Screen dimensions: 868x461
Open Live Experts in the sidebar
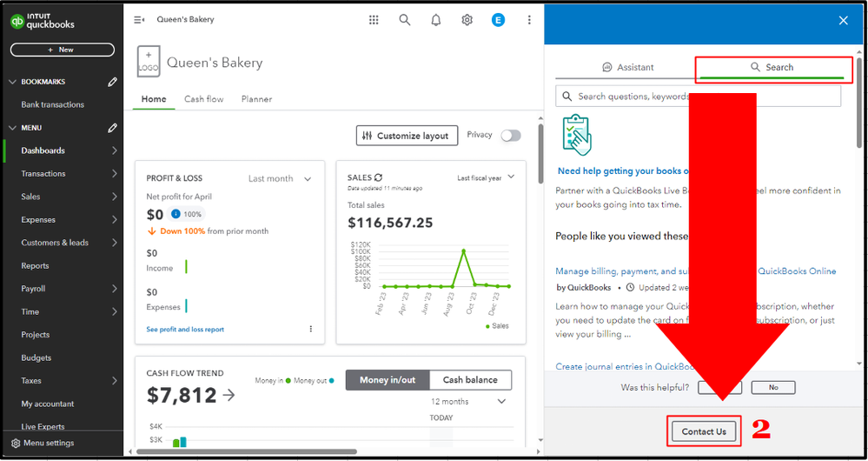(x=43, y=427)
